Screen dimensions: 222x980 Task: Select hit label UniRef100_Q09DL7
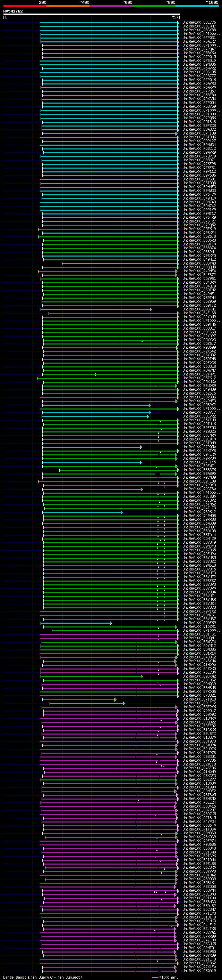tap(199, 711)
